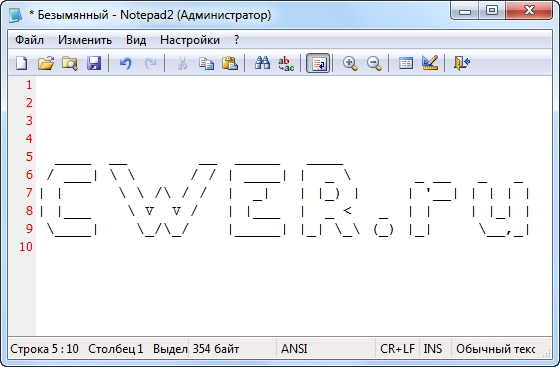The width and height of the screenshot is (560, 367).
Task: Open Find with the binoculars icon
Action: [x=262, y=63]
